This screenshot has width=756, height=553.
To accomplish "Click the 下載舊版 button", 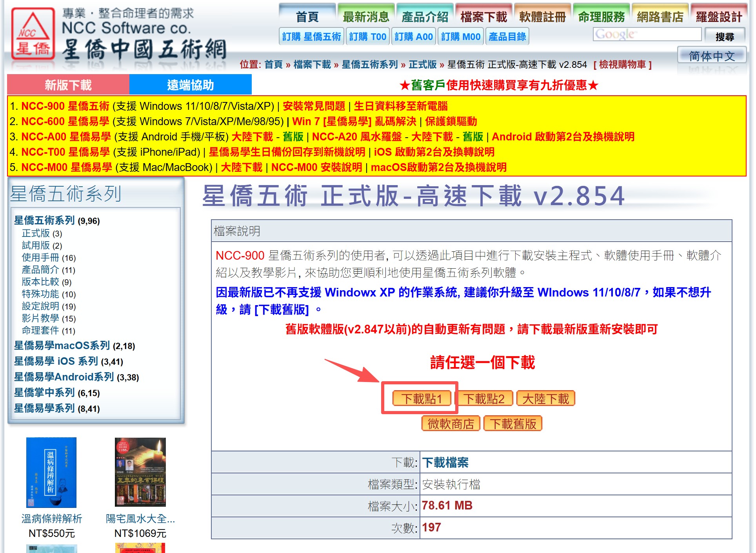I will coord(512,424).
